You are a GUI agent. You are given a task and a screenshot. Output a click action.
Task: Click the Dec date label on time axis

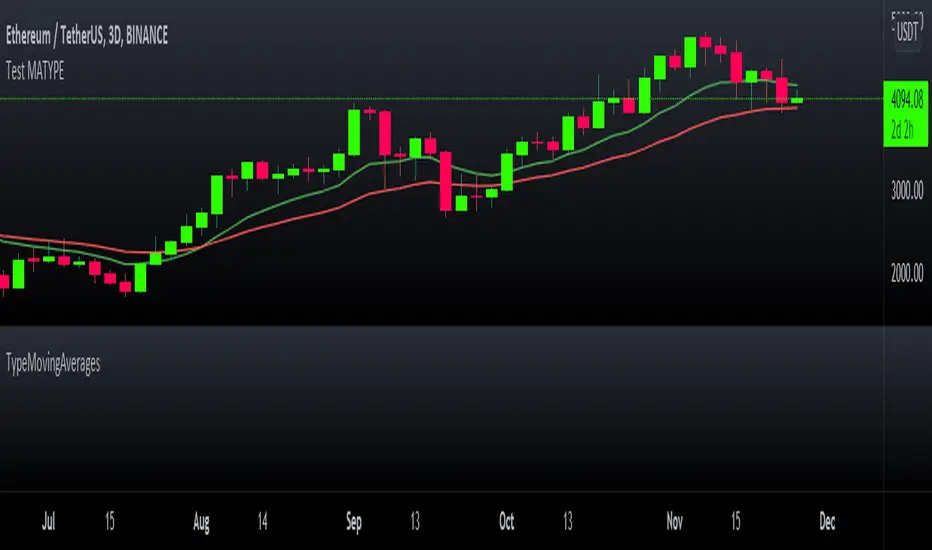827,521
